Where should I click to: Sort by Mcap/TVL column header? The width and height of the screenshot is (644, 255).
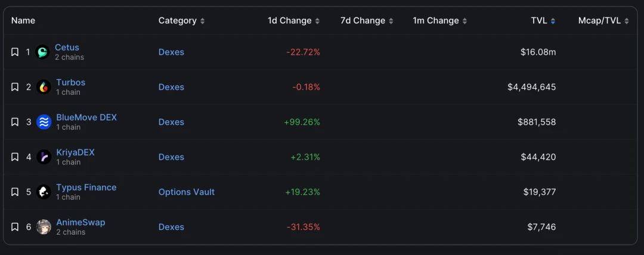[x=603, y=20]
